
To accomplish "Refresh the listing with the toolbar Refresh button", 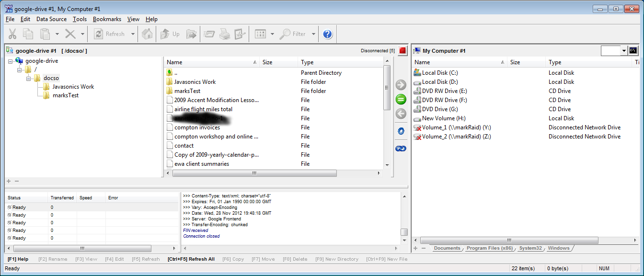I will click(x=110, y=34).
